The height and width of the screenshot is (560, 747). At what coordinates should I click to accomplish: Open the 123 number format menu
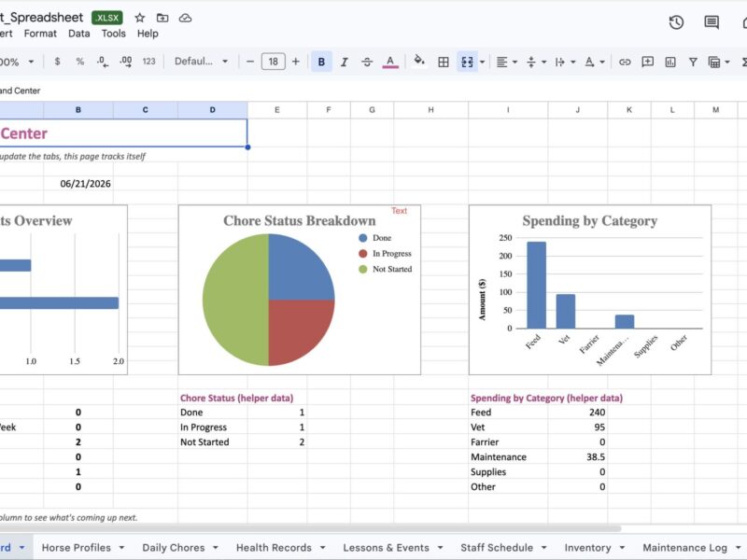[148, 62]
